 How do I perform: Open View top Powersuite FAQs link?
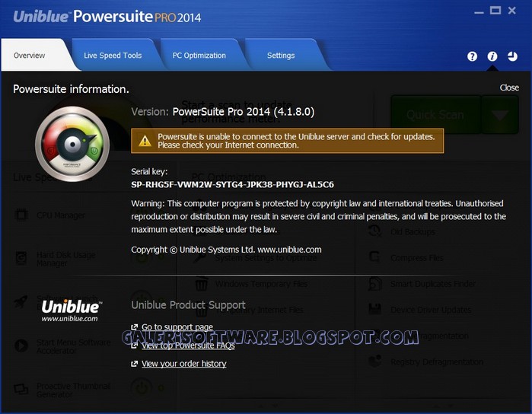point(188,346)
